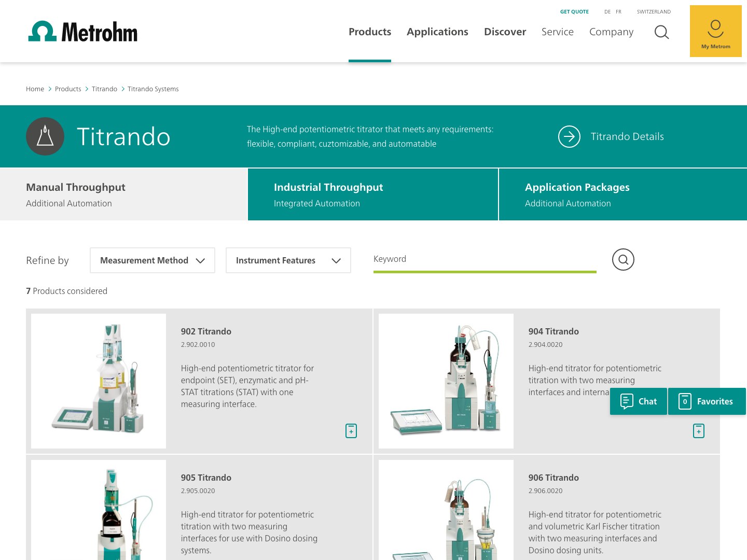Add 904 Titrando to favorites icon
The height and width of the screenshot is (560, 747).
[699, 431]
